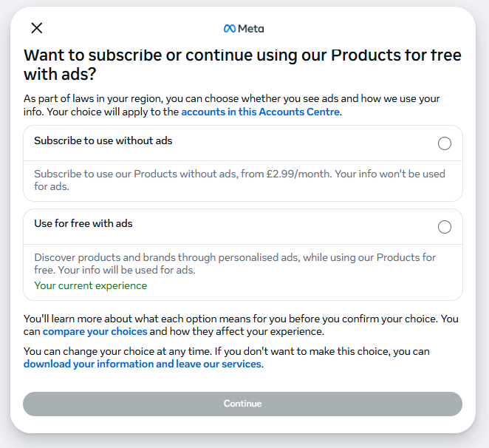Click the £2.99/month subscription description text
This screenshot has height=448, width=489.
pyautogui.click(x=192, y=174)
